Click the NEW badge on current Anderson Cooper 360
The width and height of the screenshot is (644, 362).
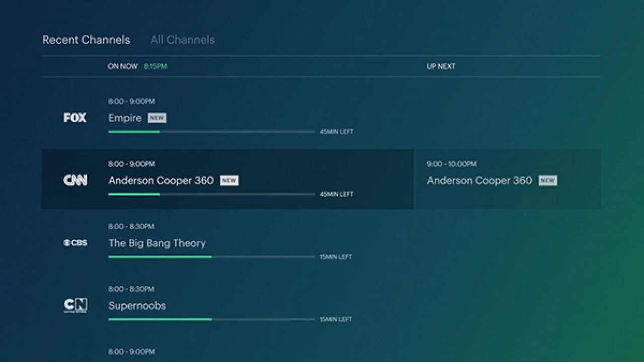click(x=229, y=180)
